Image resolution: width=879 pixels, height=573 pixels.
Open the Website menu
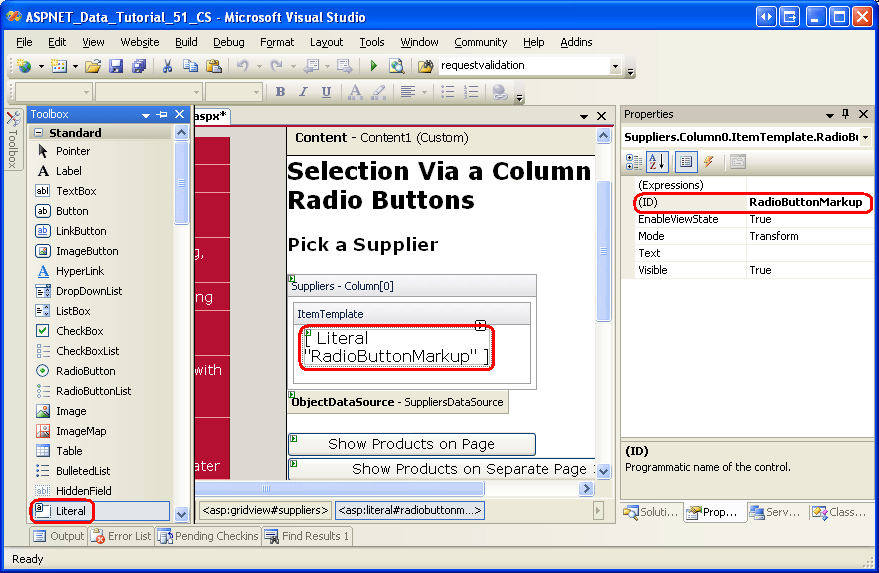coord(140,42)
